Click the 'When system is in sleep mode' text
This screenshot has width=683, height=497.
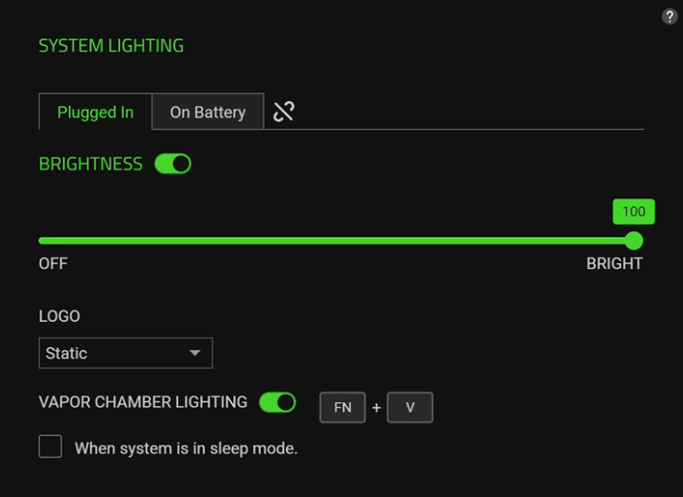coord(186,448)
